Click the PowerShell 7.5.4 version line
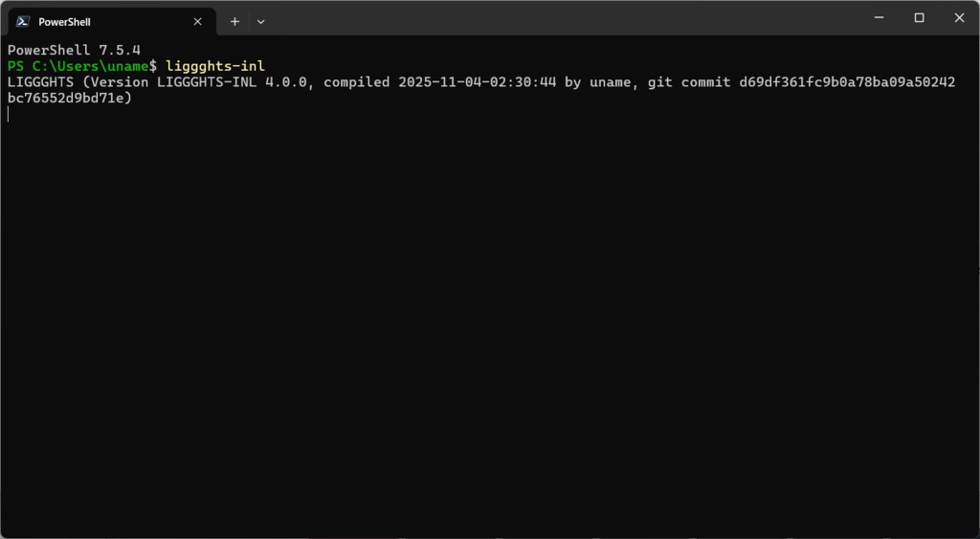980x539 pixels. tap(74, 49)
